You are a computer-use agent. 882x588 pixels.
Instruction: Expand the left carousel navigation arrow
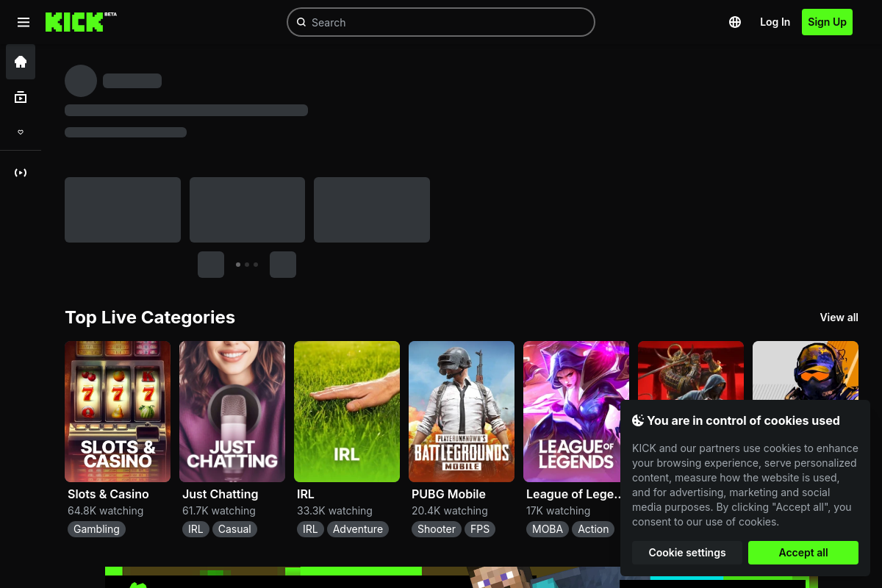(x=211, y=265)
